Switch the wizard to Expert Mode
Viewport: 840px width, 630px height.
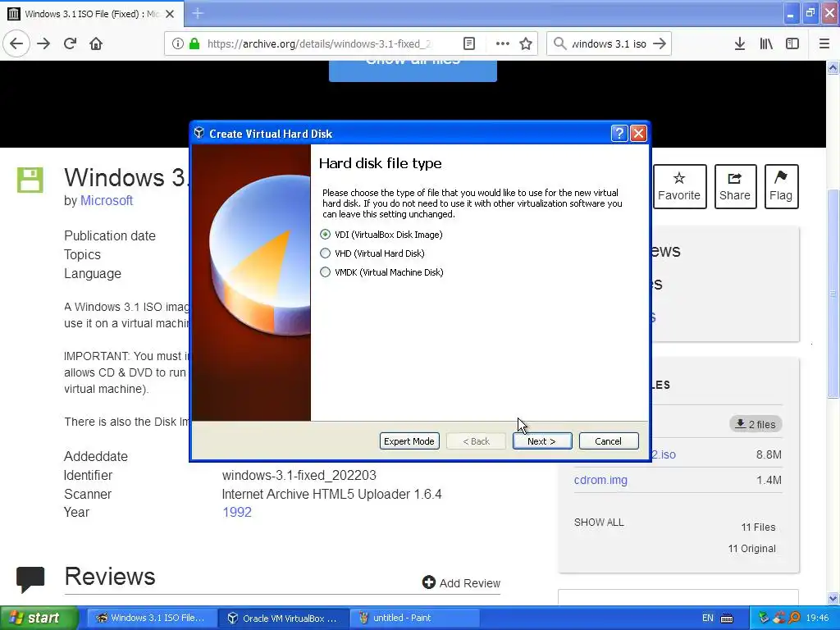click(x=409, y=441)
